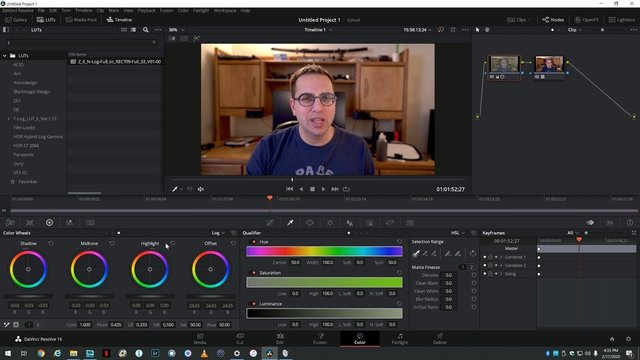Open the Tracker palette icon

pyautogui.click(x=330, y=222)
